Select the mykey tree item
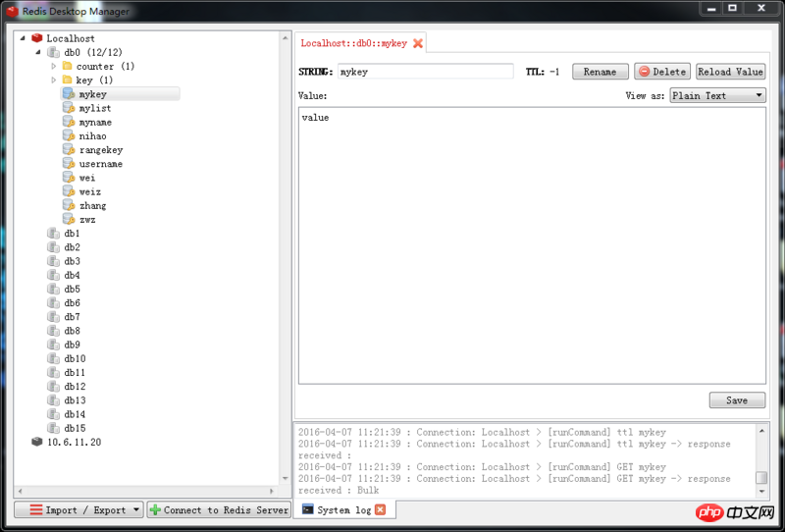 pos(120,94)
